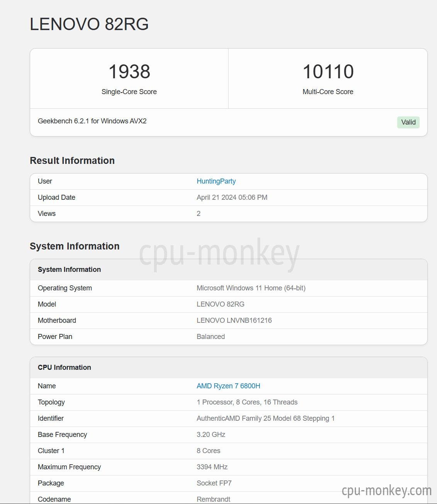437x504 pixels.
Task: Click the Geekbench 6.2.1 for Windows AVX2 text
Action: pos(92,121)
